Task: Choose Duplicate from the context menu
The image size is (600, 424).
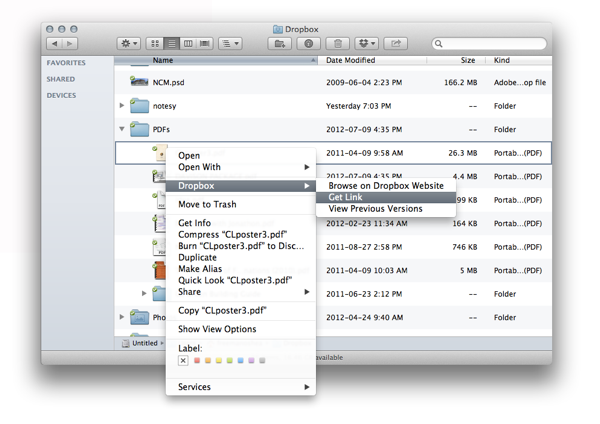Action: pyautogui.click(x=241, y=257)
